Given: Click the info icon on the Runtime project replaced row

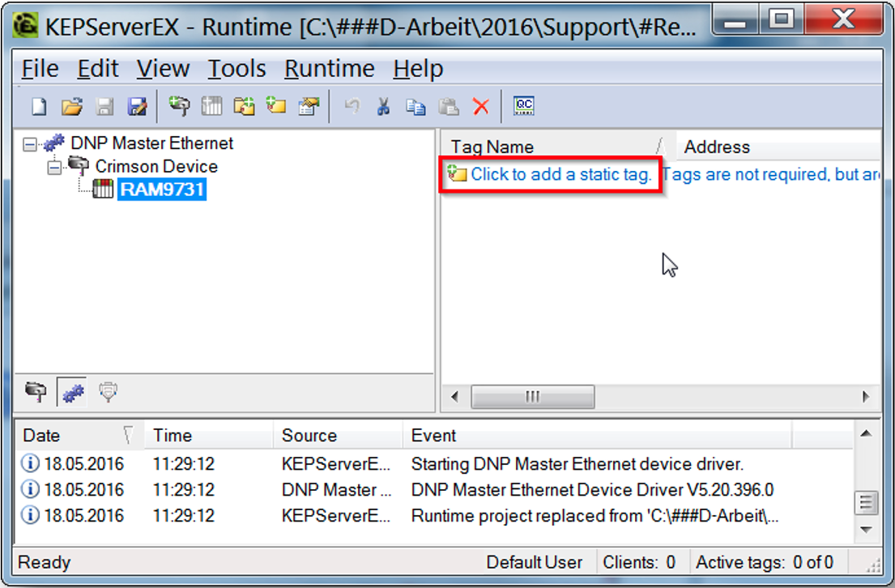Looking at the screenshot, I should click(30, 515).
